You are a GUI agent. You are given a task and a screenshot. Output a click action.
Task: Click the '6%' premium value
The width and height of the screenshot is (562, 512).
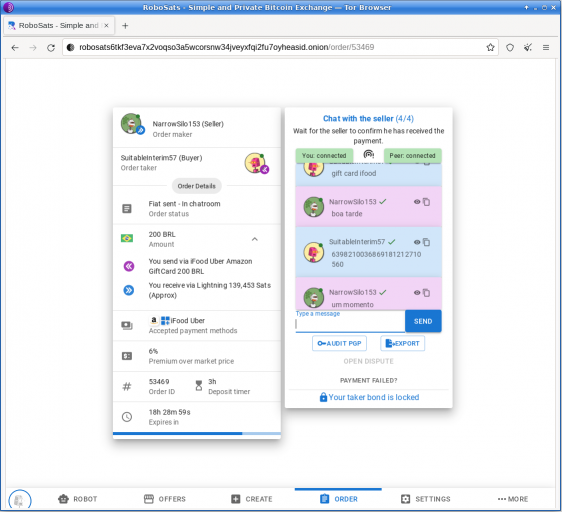click(153, 351)
